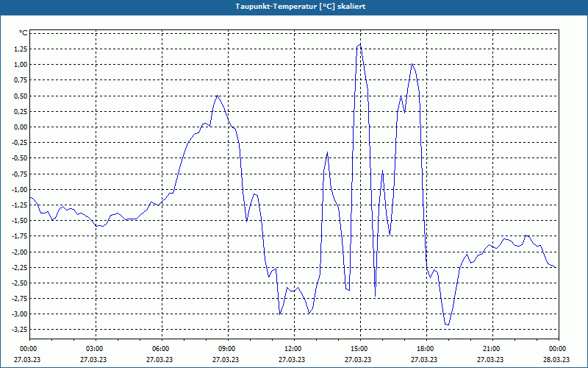
Task: Click the -2,75 y-axis label
Action: coord(20,299)
